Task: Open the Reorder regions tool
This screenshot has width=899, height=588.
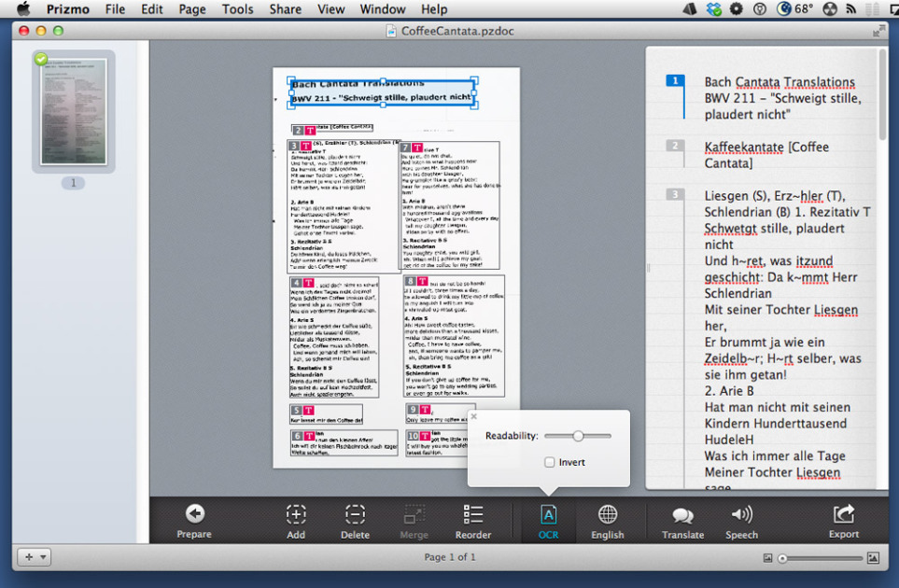Action: click(x=472, y=514)
